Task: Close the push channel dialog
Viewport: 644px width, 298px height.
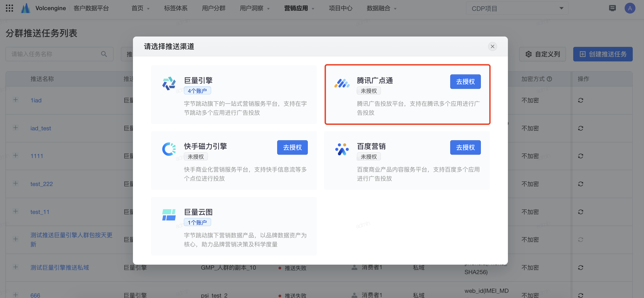Action: (492, 46)
